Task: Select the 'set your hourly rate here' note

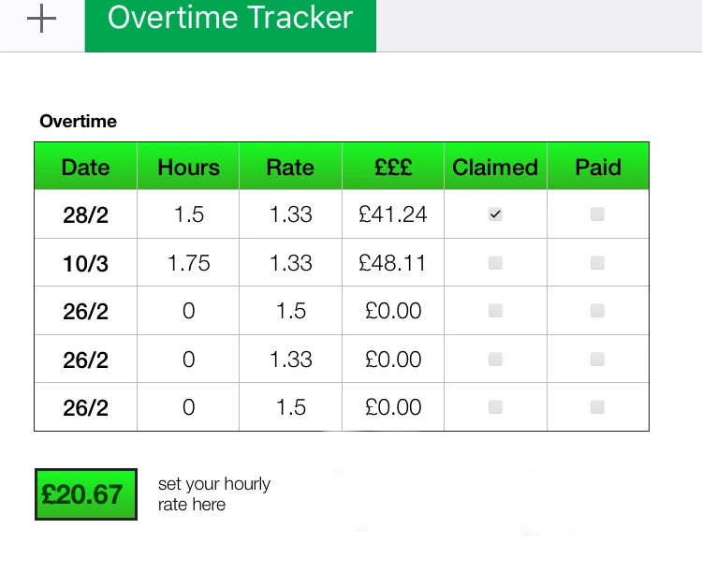Action: pyautogui.click(x=214, y=494)
